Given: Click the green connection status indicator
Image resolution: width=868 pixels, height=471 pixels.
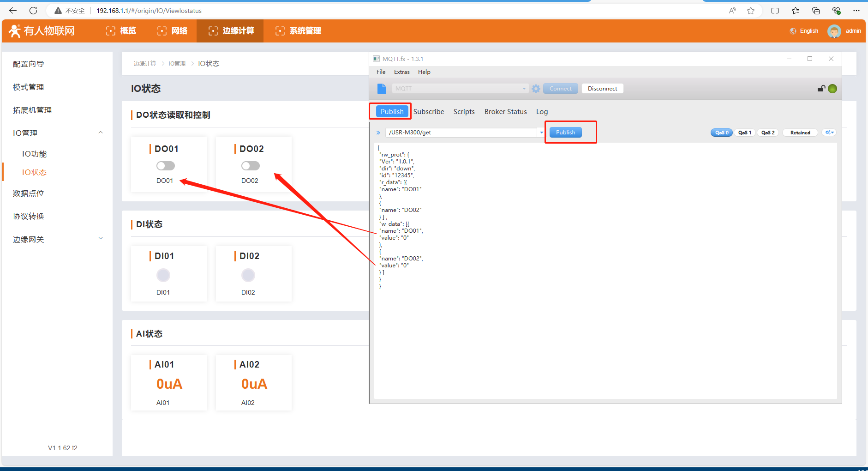Looking at the screenshot, I should (x=832, y=89).
